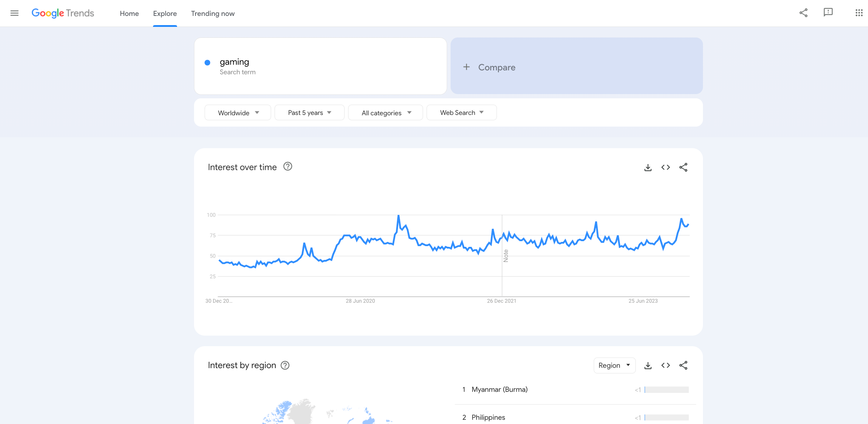
Task: Open the navigation hamburger menu
Action: click(x=14, y=13)
